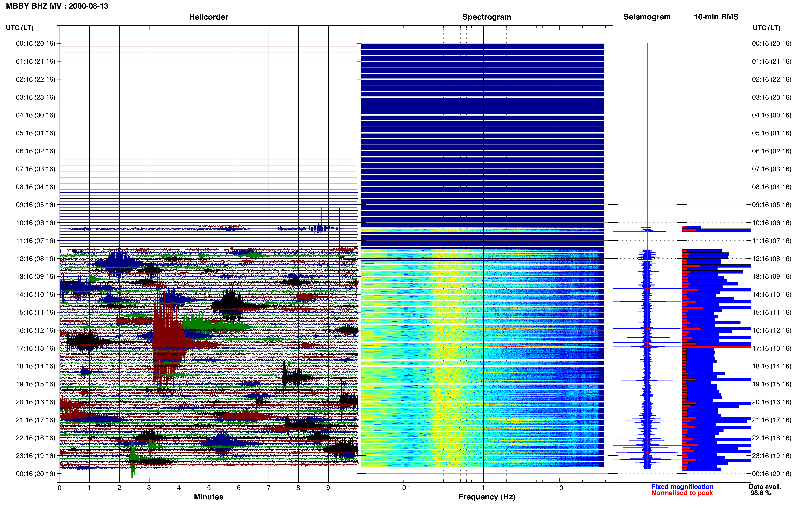Click right time label '15:16 (11:16)'
Screen dimensions: 812x508
[772, 313]
